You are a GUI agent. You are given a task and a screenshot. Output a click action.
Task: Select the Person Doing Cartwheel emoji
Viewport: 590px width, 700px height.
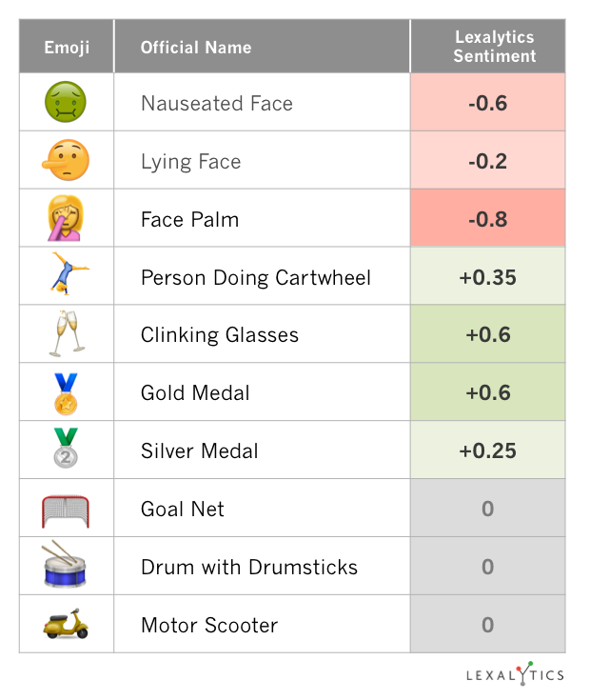(66, 276)
